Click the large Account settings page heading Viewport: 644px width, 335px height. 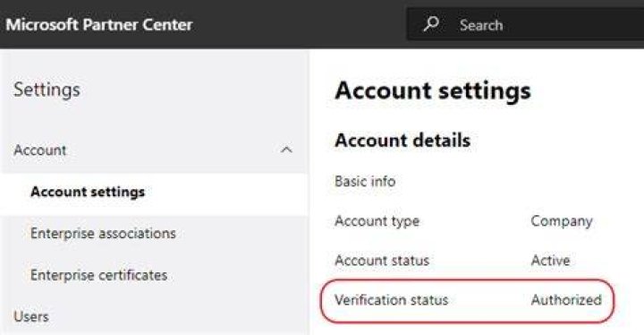[x=433, y=91]
